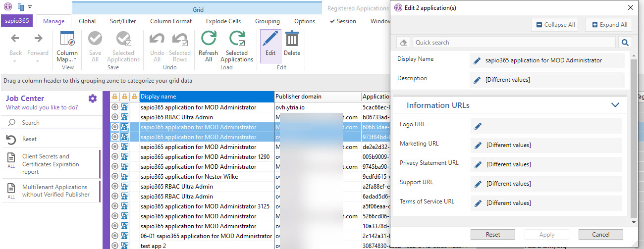Viewport: 644px width, 249px height.
Task: Select sapio365 application for MOD Administrator 1290 row
Action: 205,157
